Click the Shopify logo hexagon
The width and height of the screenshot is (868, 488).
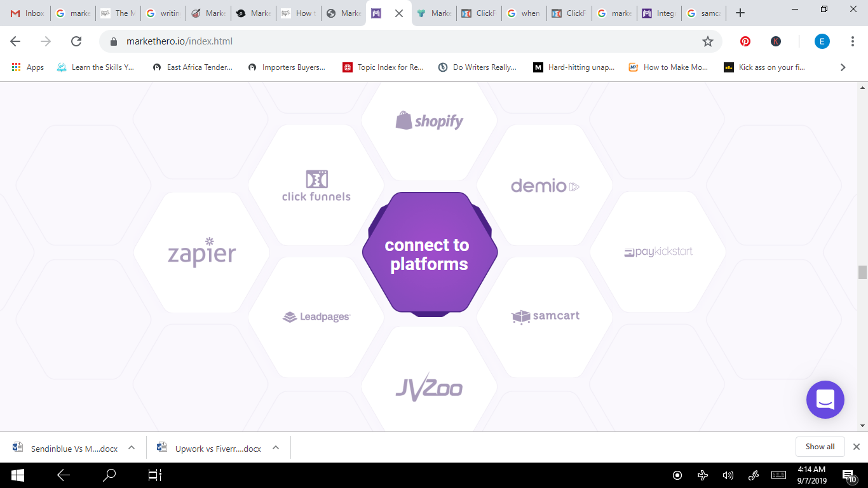point(429,121)
